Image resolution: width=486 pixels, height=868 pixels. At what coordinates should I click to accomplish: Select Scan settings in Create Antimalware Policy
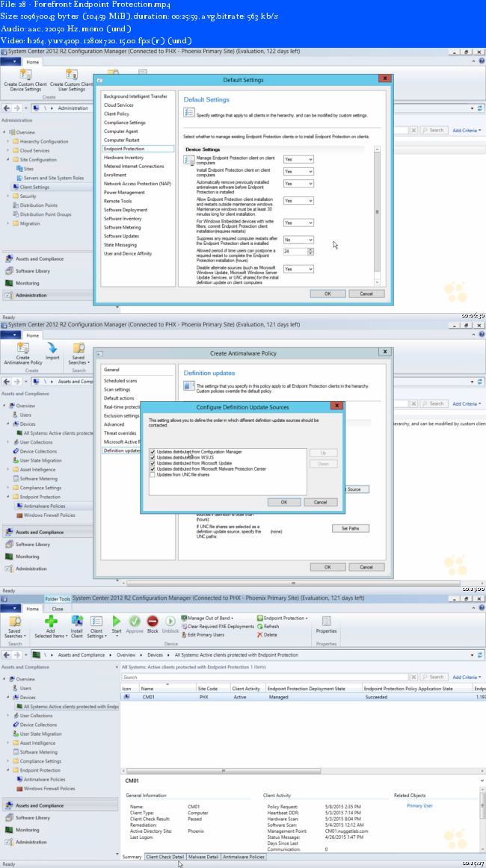[117, 389]
